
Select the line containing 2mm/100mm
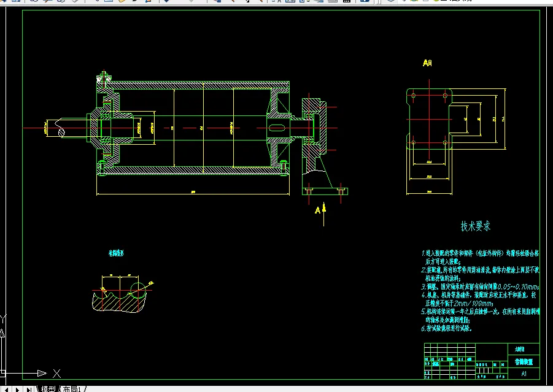click(x=460, y=303)
